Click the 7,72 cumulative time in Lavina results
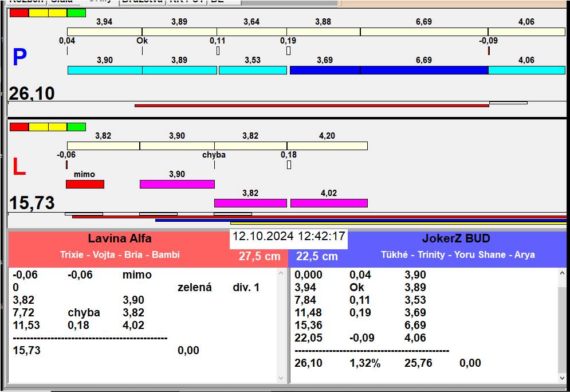This screenshot has height=392, width=570. point(23,313)
